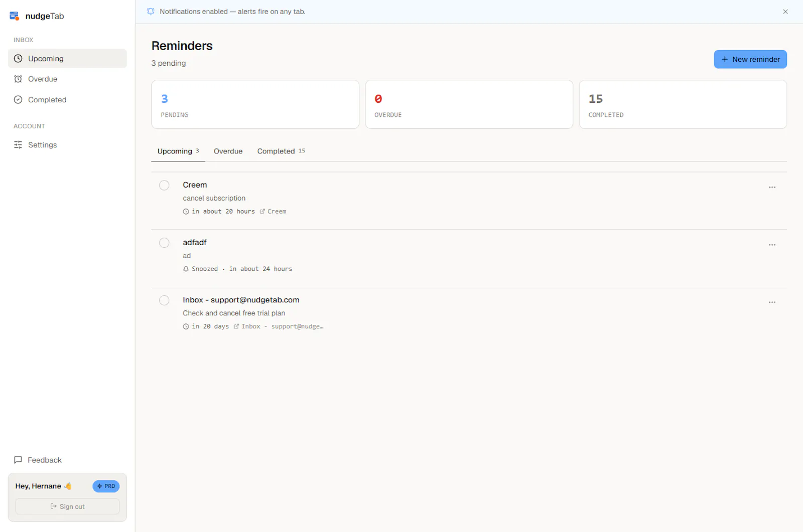Open the Creem reminder title
This screenshot has height=532, width=803.
[195, 185]
